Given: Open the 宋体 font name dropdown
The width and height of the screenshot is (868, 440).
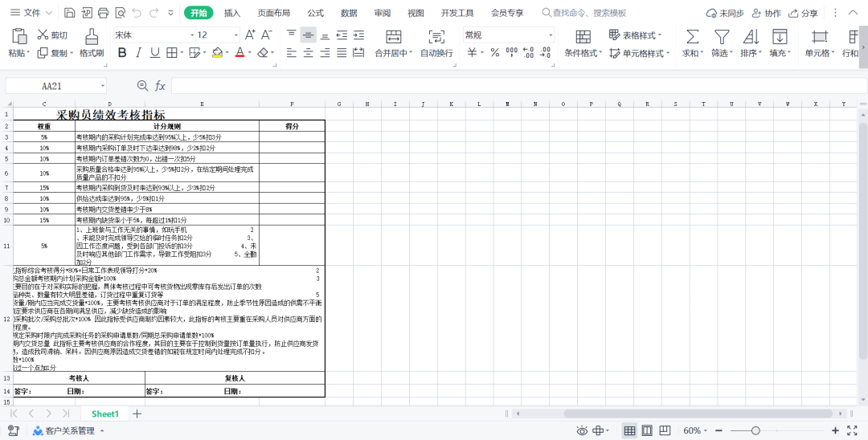Looking at the screenshot, I should [192, 35].
